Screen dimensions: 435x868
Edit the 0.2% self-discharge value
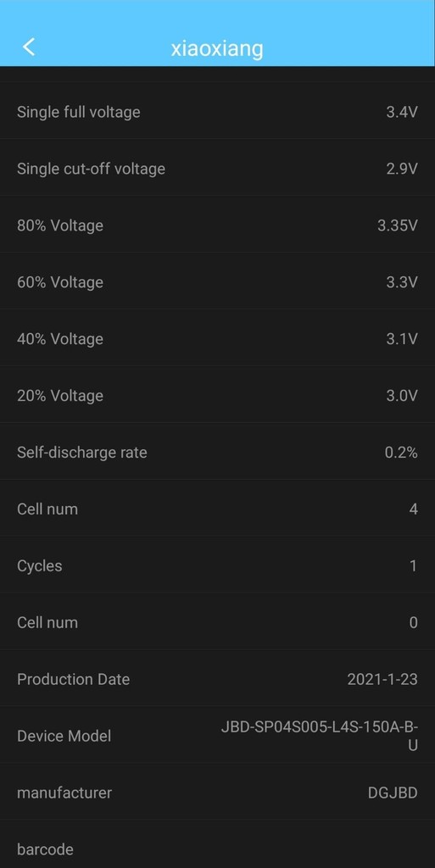401,453
